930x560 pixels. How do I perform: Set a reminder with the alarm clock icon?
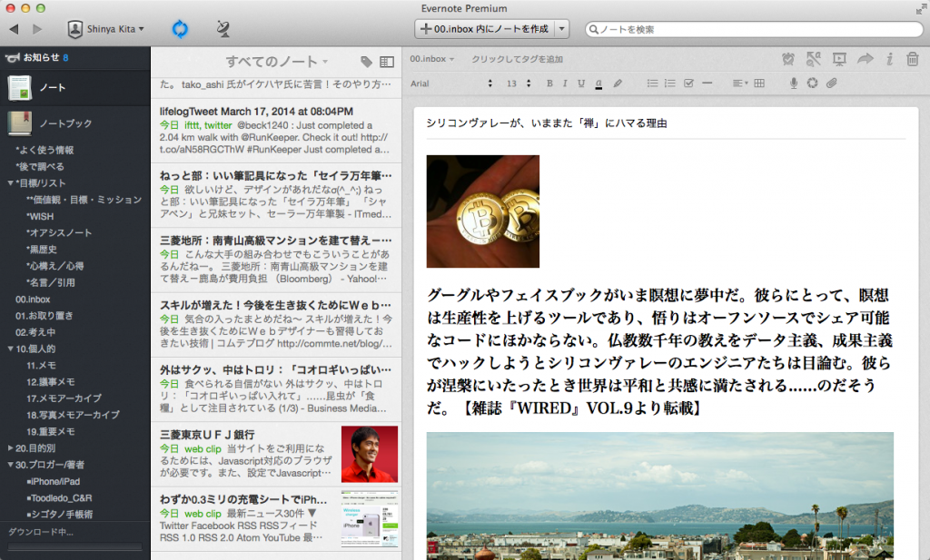pyautogui.click(x=787, y=59)
